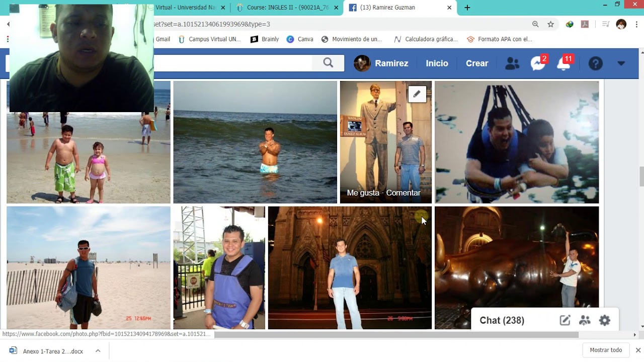
Task: Open Chrome three-dot menu
Action: tap(636, 24)
